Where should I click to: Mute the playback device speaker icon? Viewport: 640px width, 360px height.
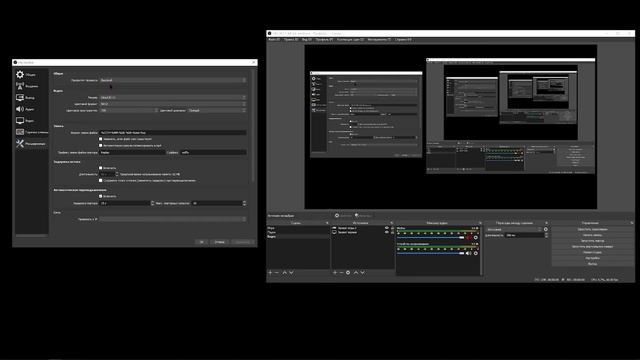pyautogui.click(x=468, y=253)
